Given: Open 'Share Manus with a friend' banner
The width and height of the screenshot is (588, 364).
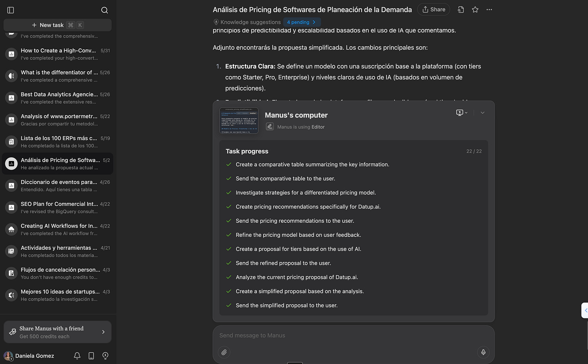Looking at the screenshot, I should point(57,332).
